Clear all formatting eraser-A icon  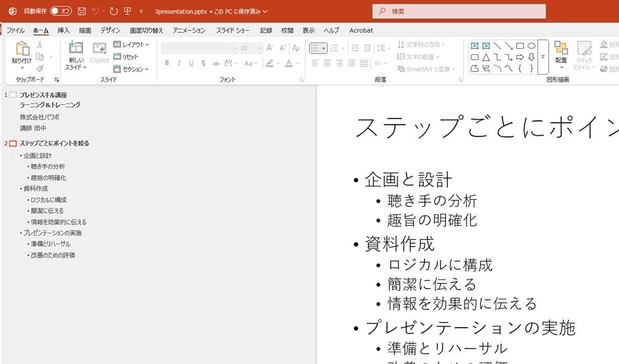pos(296,48)
